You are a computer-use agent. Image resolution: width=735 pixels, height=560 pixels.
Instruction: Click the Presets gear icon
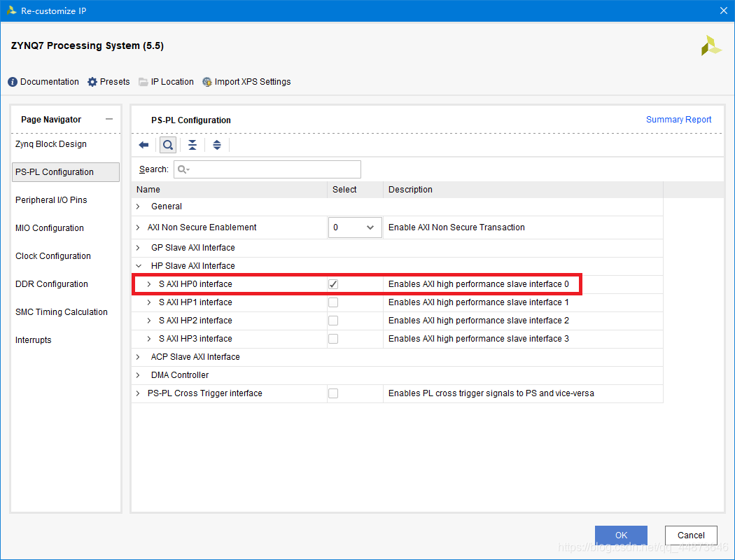coord(92,82)
